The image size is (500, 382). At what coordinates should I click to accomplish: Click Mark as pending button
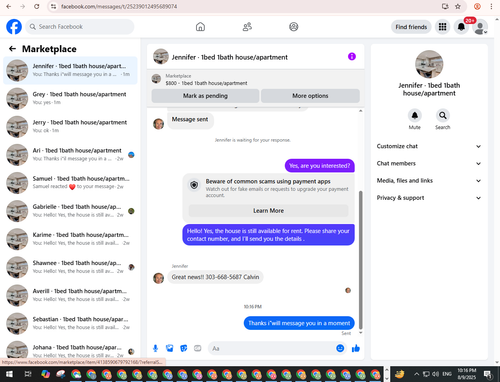coord(205,96)
